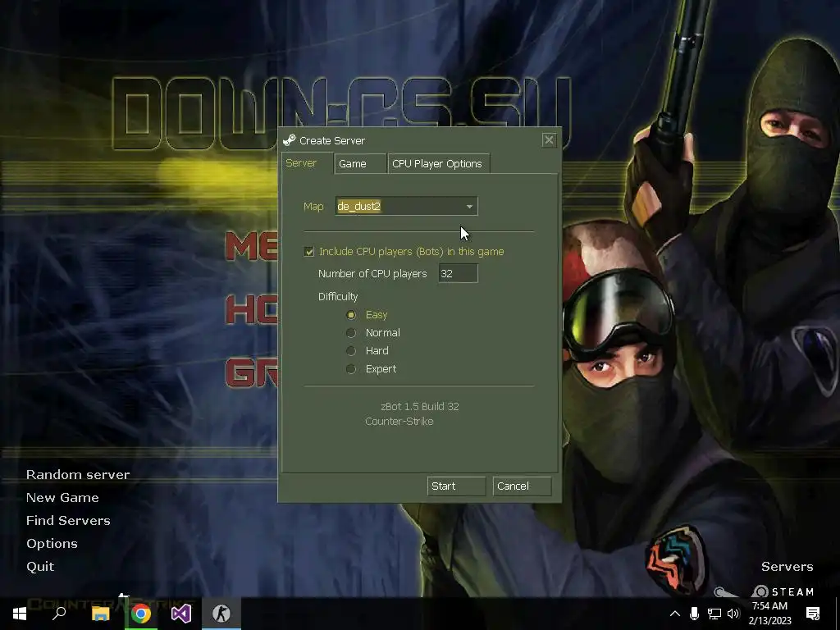Viewport: 840px width, 630px height.
Task: Open the notification center icon
Action: coord(813,614)
